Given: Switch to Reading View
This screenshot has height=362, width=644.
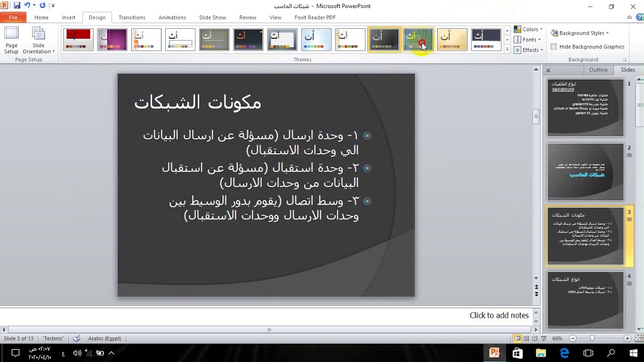Looking at the screenshot, I should 535,338.
